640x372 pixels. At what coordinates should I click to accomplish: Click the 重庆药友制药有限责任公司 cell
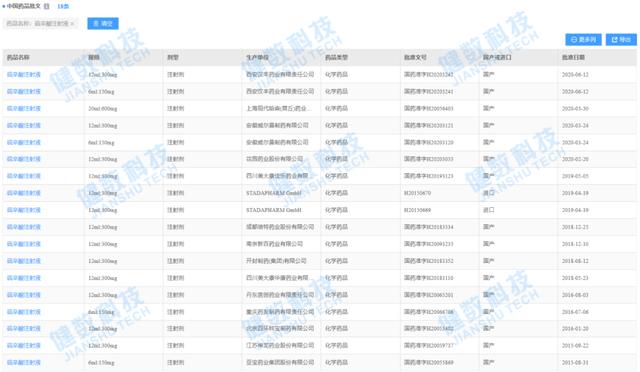280,312
